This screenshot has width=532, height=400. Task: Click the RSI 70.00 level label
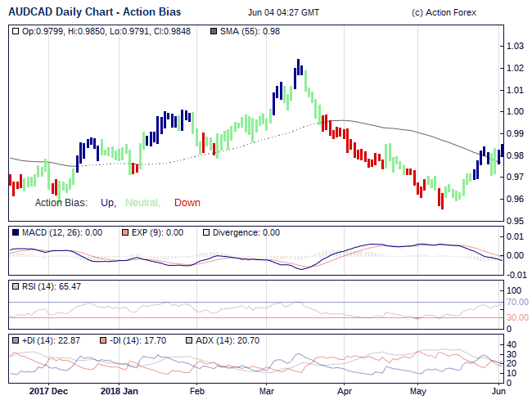pyautogui.click(x=518, y=302)
